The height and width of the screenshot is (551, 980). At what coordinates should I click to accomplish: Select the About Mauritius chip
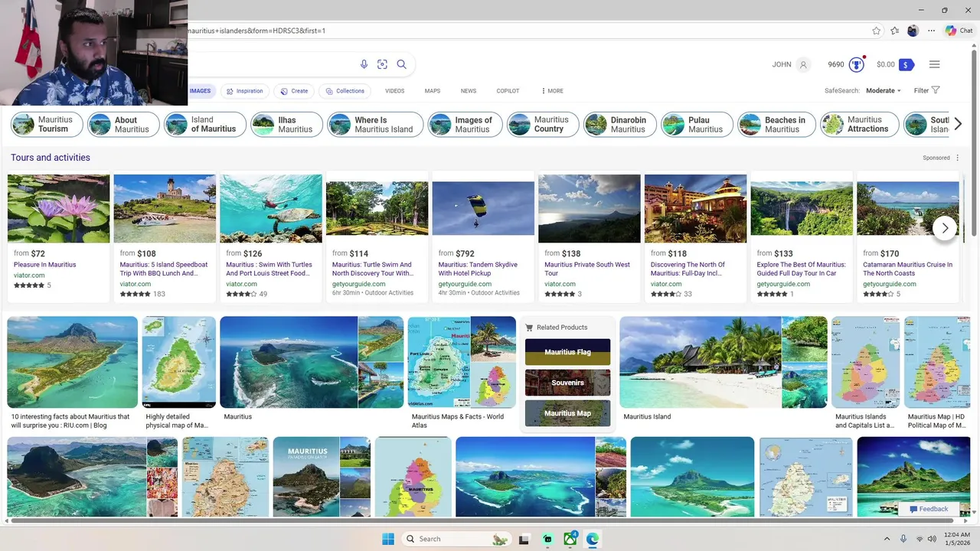click(x=123, y=124)
